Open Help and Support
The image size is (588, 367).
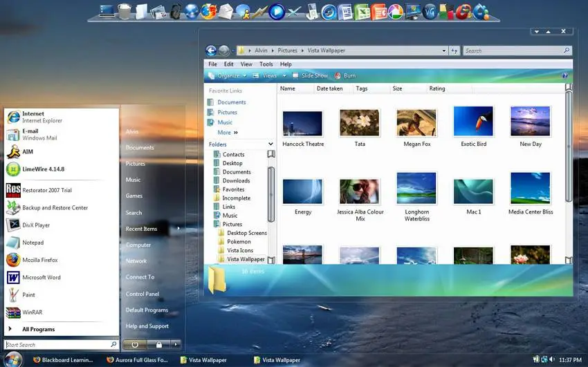[147, 326]
